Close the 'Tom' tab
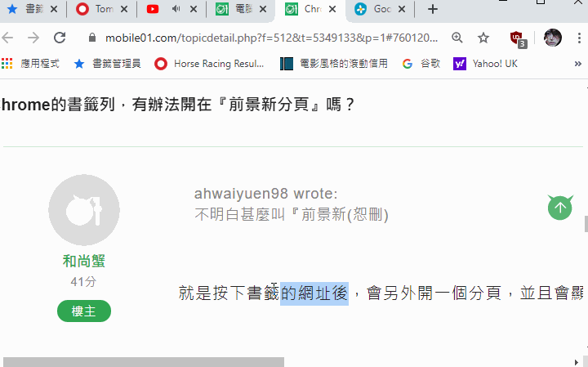Viewport: 588px width, 367px height. (124, 9)
